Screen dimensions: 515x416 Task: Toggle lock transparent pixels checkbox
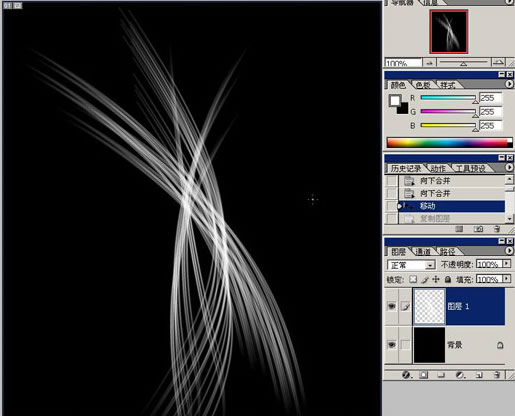(413, 279)
